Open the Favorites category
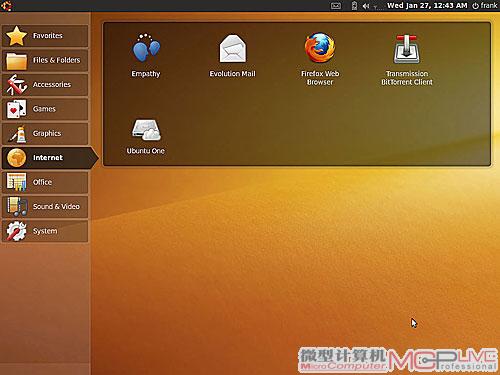The width and height of the screenshot is (500, 375). [45, 36]
